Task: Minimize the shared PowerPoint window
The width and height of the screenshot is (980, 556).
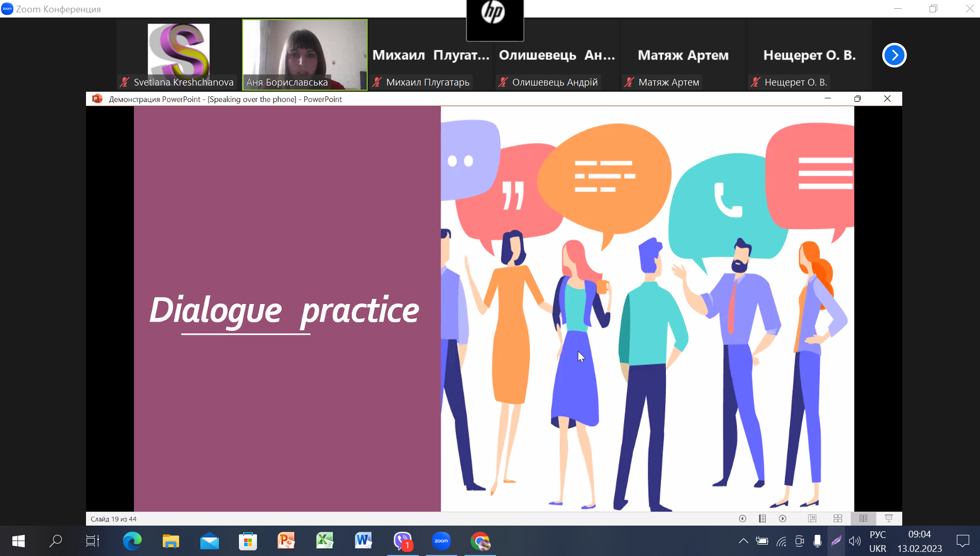Action: [x=828, y=98]
